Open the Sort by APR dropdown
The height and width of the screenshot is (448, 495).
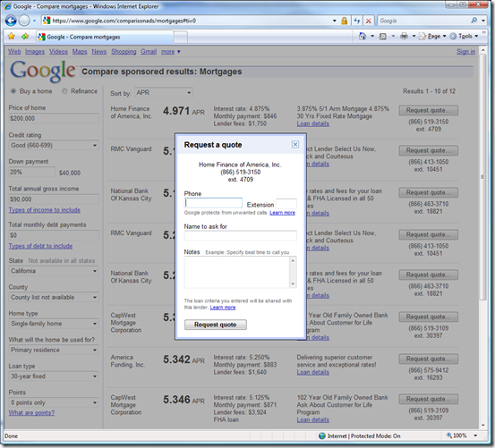pos(164,93)
